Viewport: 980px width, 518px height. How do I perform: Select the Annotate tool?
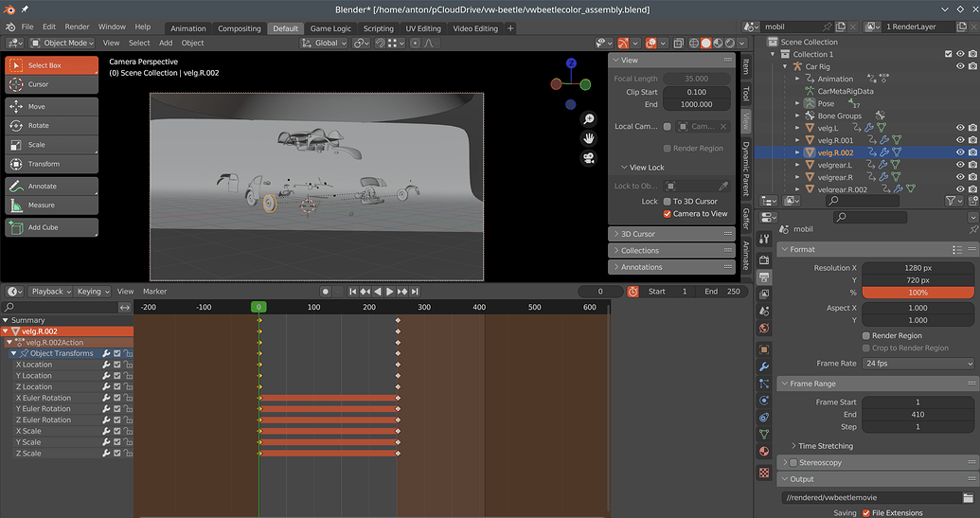(x=51, y=187)
